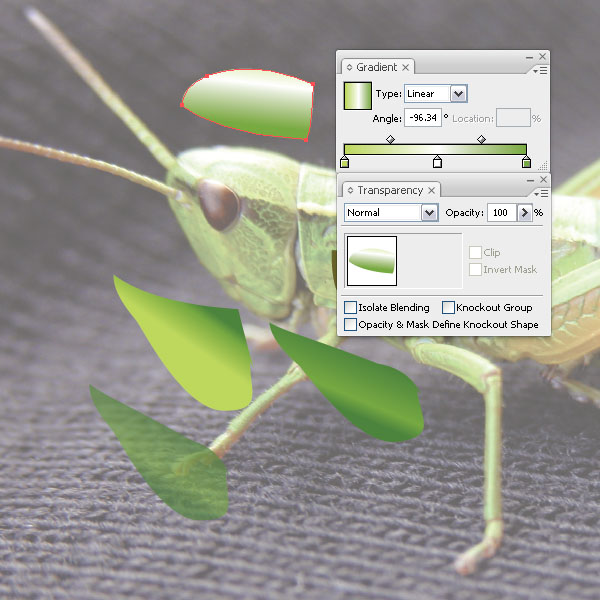The height and width of the screenshot is (600, 600).
Task: Select the right dark green gradient stop
Action: pyautogui.click(x=527, y=162)
